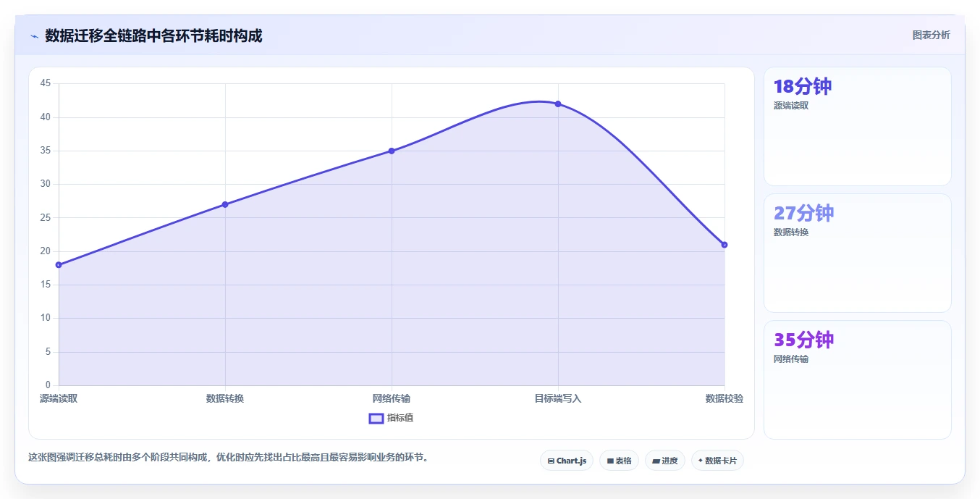This screenshot has height=499, width=980.
Task: Click the 源端读取 caption under 18分钟
Action: pyautogui.click(x=791, y=106)
